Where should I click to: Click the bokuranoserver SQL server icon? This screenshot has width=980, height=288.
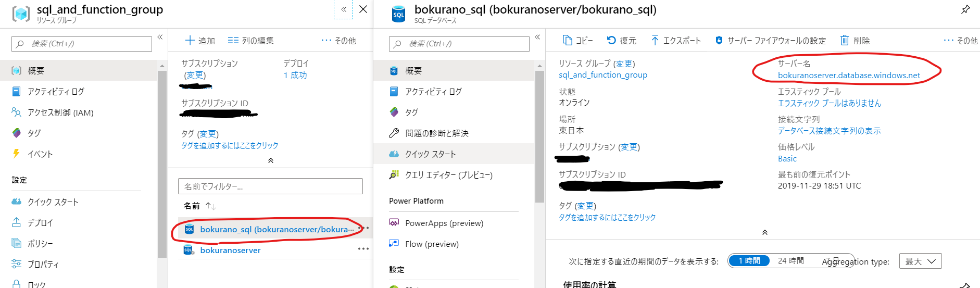pos(189,250)
